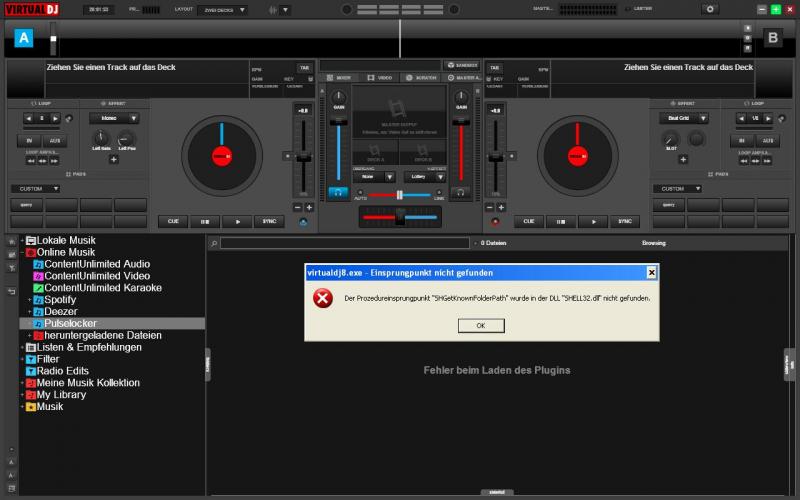The width and height of the screenshot is (800, 500).
Task: Open video transition dropdown left of Lottery
Action: tap(374, 177)
